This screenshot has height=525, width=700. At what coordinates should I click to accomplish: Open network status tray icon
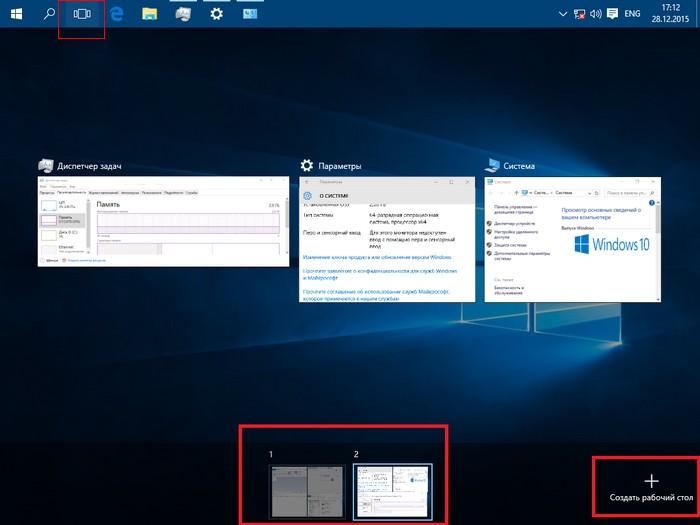tap(579, 14)
